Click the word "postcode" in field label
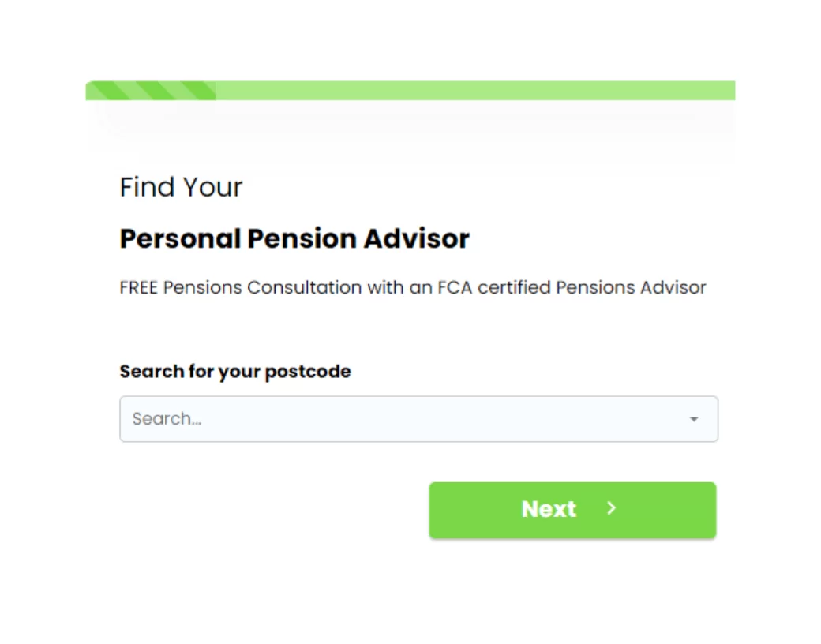This screenshot has height=644, width=821. (308, 372)
